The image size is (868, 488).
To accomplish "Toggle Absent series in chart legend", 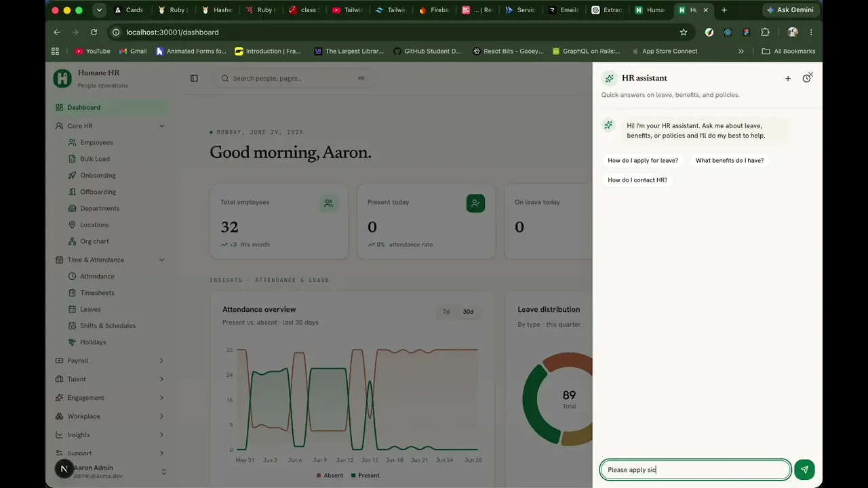I will point(330,475).
